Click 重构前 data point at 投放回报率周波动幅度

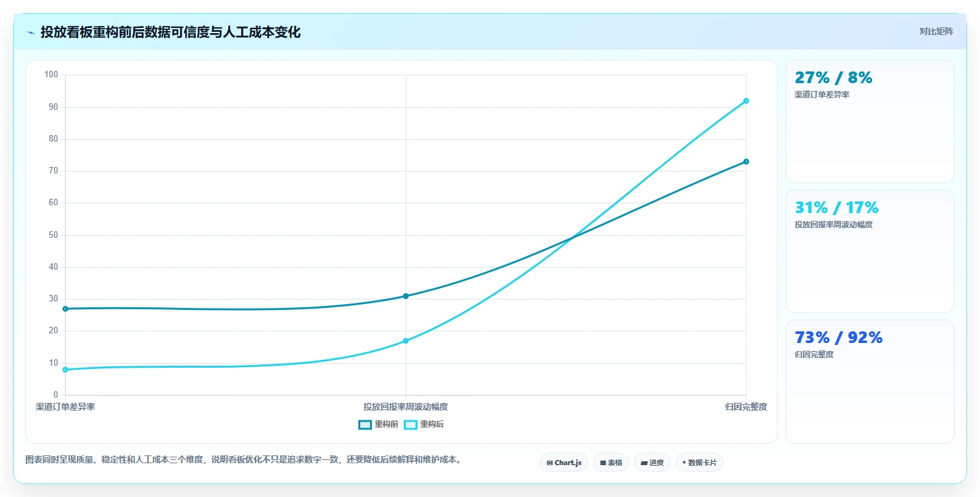(x=406, y=296)
